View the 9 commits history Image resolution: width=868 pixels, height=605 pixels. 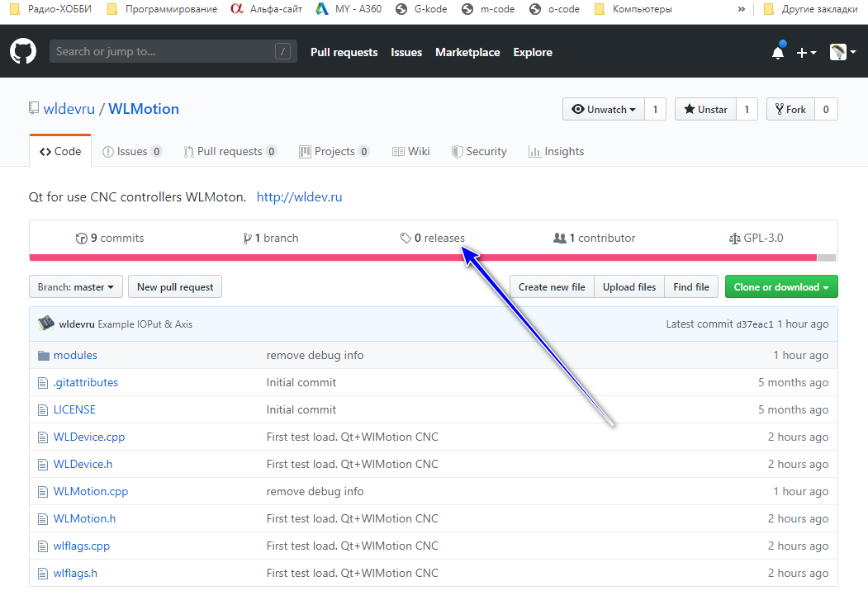[x=110, y=238]
